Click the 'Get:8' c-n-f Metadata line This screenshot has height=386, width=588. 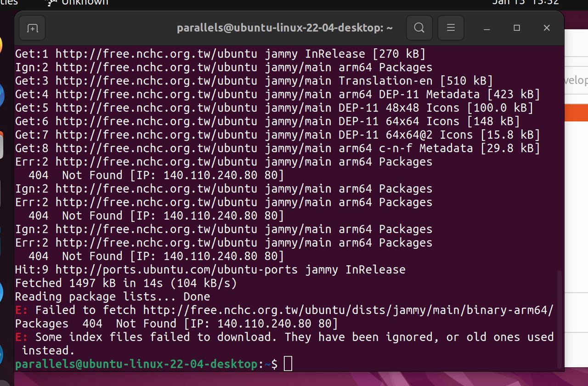(x=277, y=148)
